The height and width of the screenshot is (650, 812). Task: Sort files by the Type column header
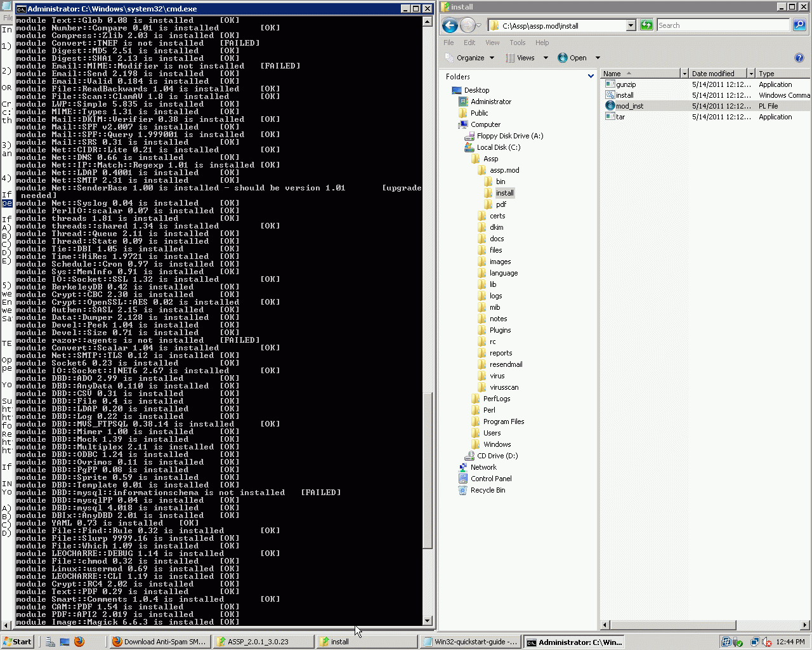[x=783, y=74]
